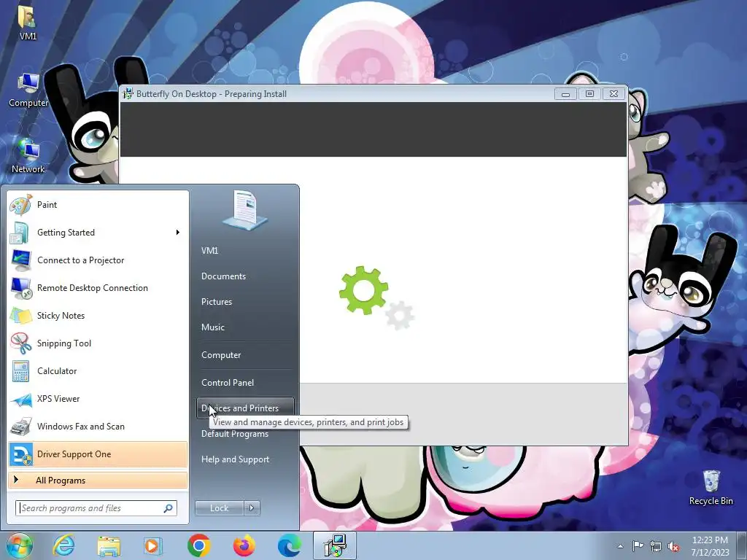The image size is (747, 560).
Task: Select the Network desktop icon
Action: [x=28, y=156]
